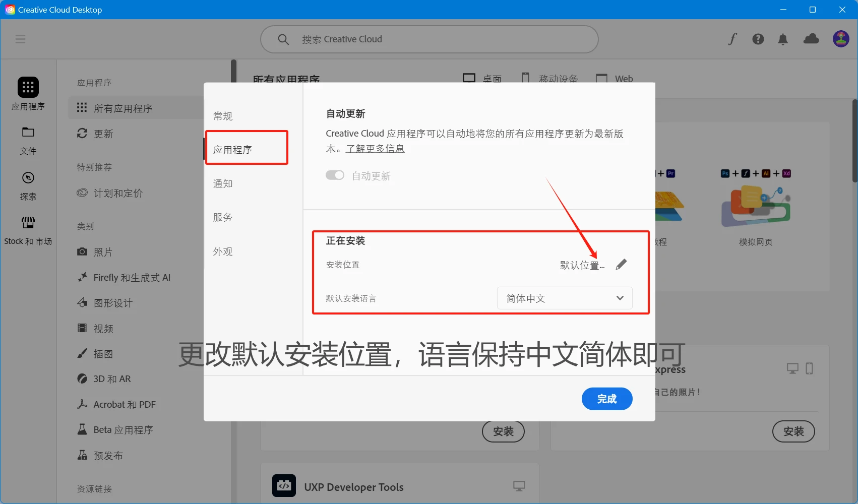The height and width of the screenshot is (504, 858).
Task: Open 所有应用程序 in the sidebar
Action: (136, 108)
